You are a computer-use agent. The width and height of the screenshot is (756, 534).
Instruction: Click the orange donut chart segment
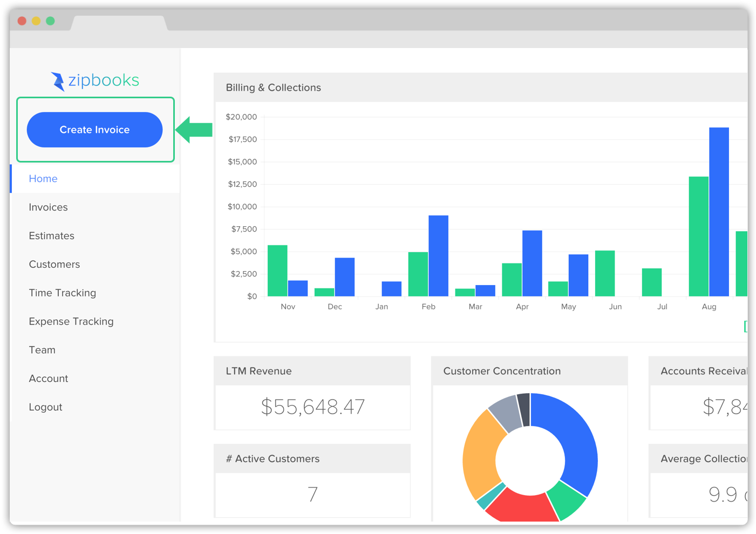point(479,455)
